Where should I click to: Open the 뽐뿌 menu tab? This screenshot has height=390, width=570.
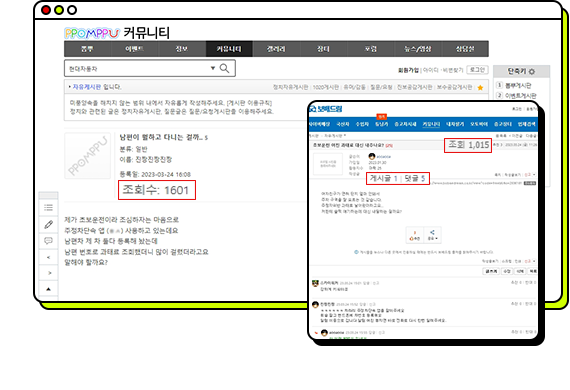(x=88, y=49)
